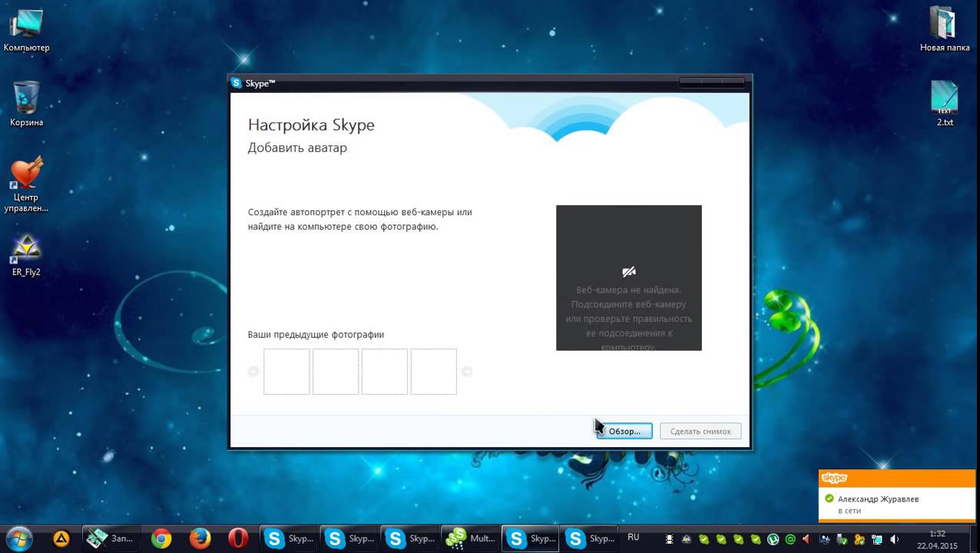
Task: Switch to the Mult... taskbar window
Action: coord(470,538)
